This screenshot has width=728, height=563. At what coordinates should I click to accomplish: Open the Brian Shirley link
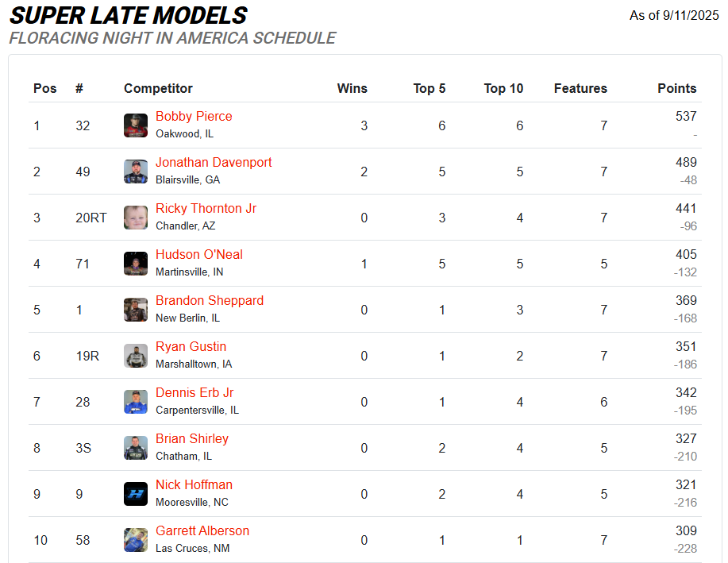coord(192,439)
